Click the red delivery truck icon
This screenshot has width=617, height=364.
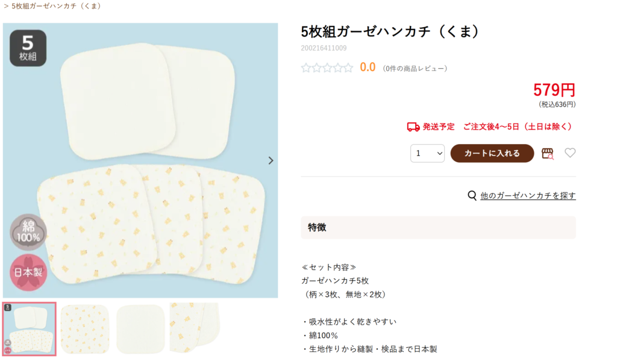coord(413,127)
